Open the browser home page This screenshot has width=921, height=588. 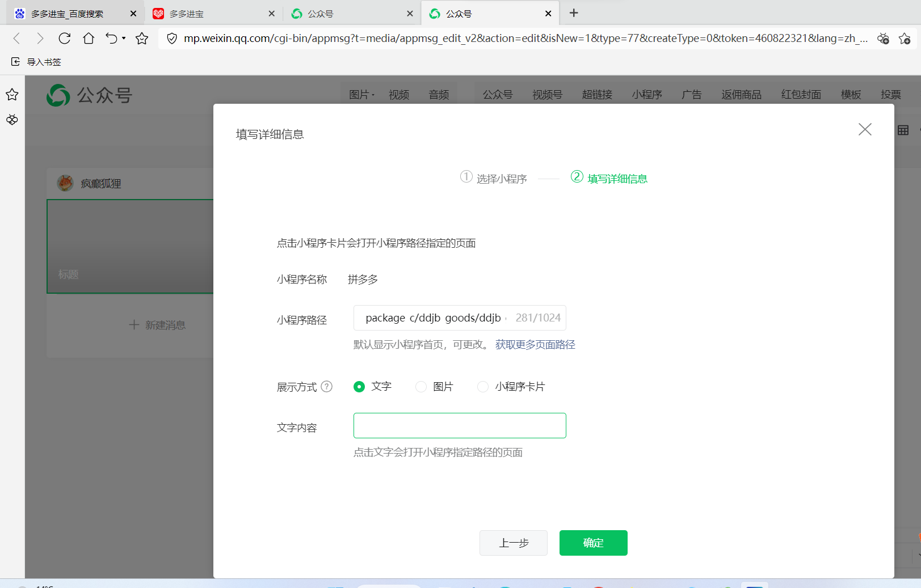tap(89, 38)
